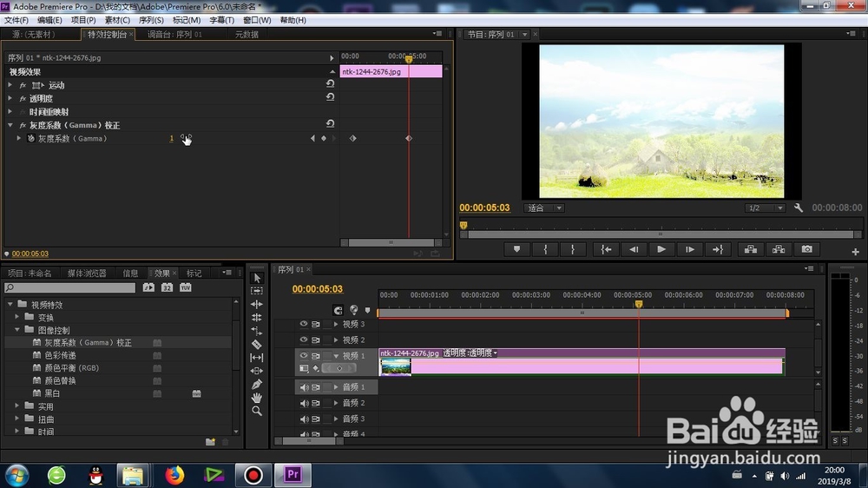Open the 1/2 playback resolution dropdown

[765, 208]
